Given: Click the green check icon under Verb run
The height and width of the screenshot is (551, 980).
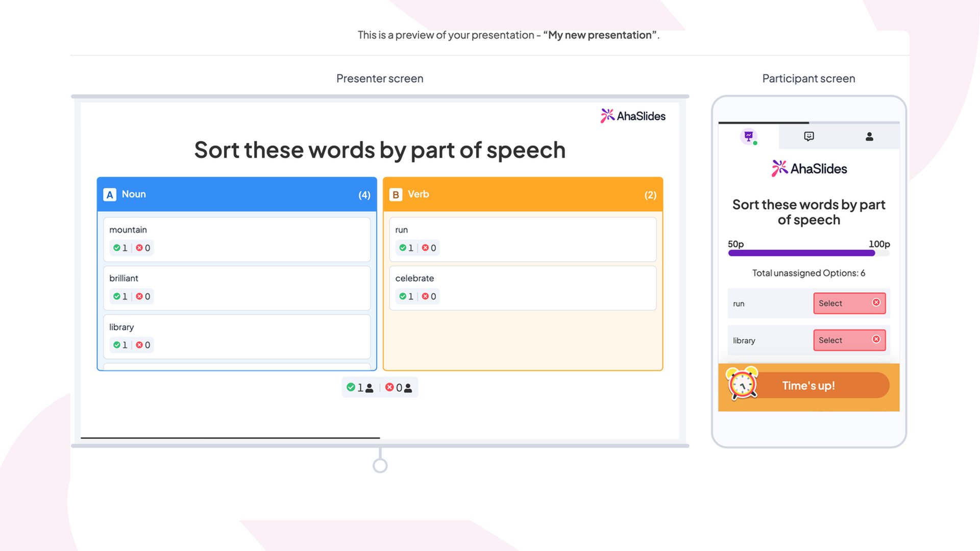Looking at the screenshot, I should coord(403,247).
